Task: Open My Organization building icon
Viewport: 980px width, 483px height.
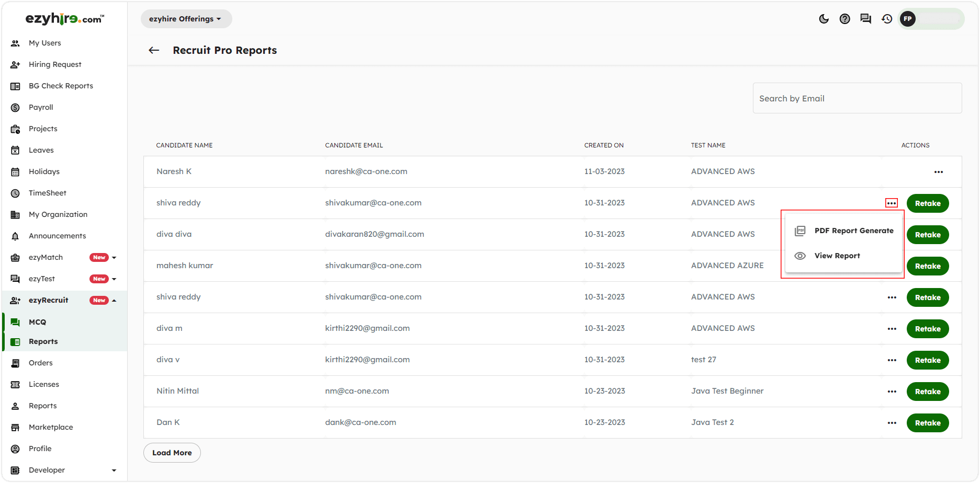Action: (x=15, y=214)
